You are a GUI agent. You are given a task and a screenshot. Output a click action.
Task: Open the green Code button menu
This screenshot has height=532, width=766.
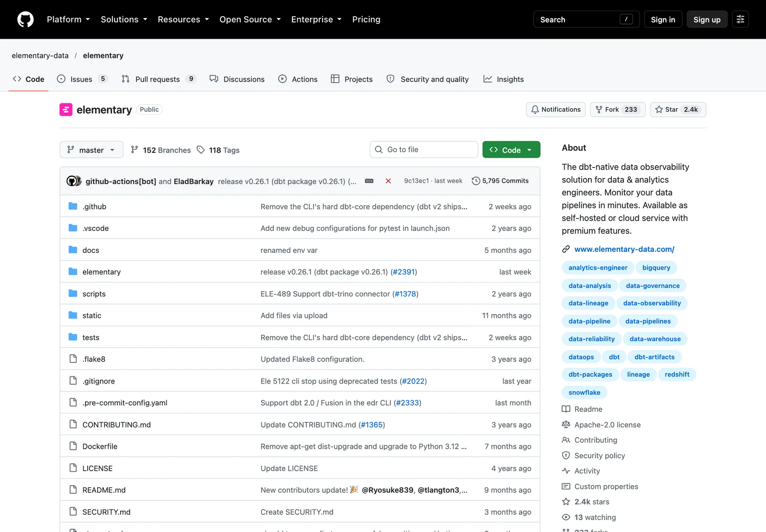pos(511,150)
